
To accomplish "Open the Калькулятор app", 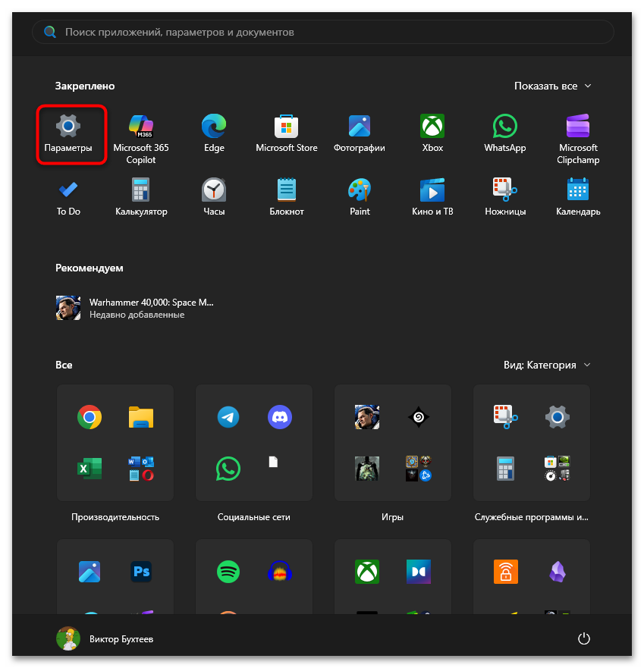I will pyautogui.click(x=141, y=196).
